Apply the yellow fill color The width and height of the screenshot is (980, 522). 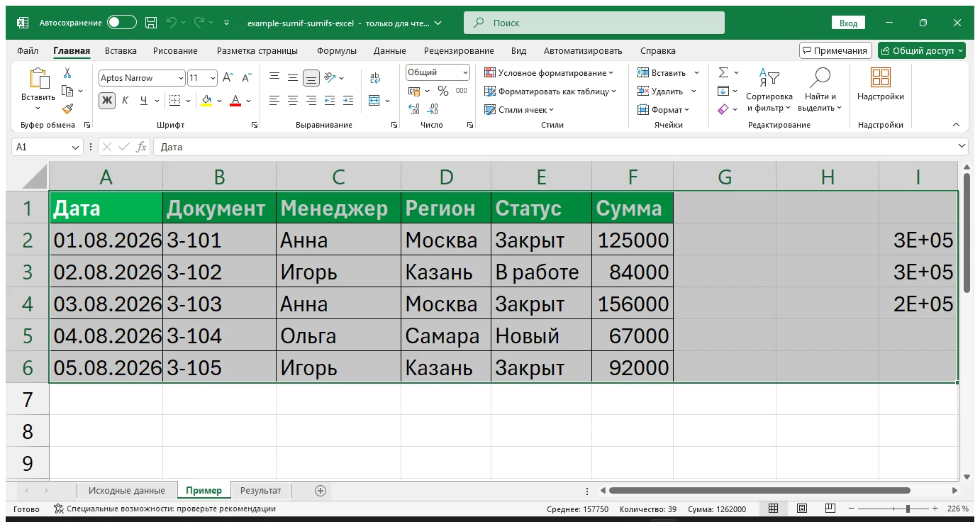point(206,101)
